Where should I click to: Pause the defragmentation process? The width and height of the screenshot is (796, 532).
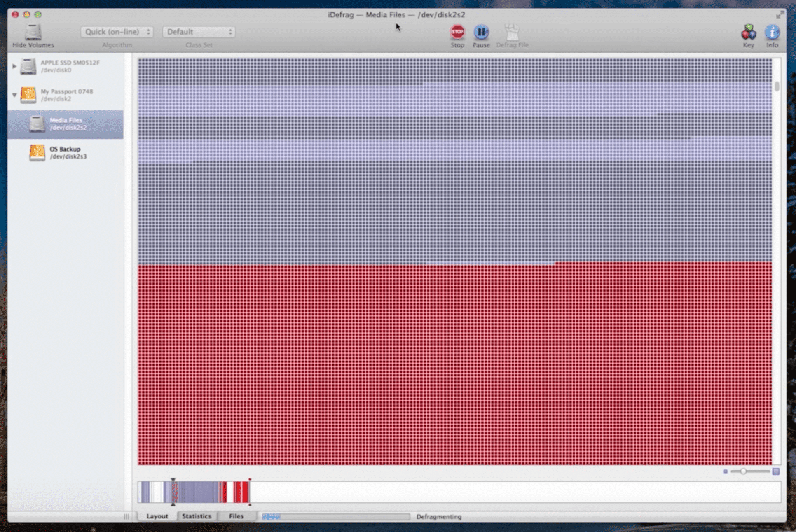pos(481,33)
